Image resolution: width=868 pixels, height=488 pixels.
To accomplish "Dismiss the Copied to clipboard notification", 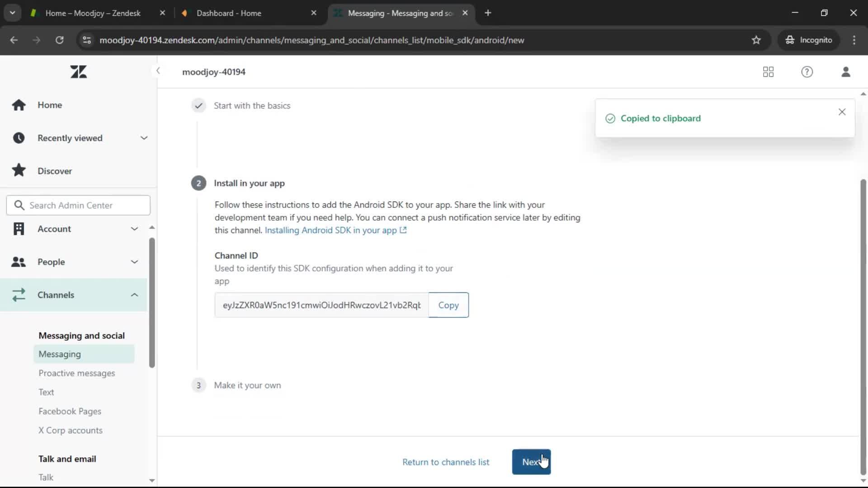I will pos(842,112).
